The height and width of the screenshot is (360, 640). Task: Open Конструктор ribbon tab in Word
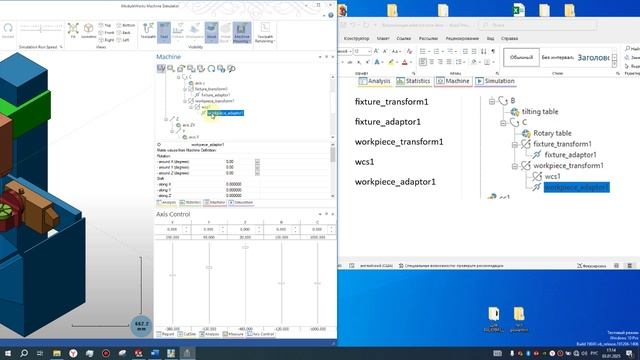click(356, 38)
